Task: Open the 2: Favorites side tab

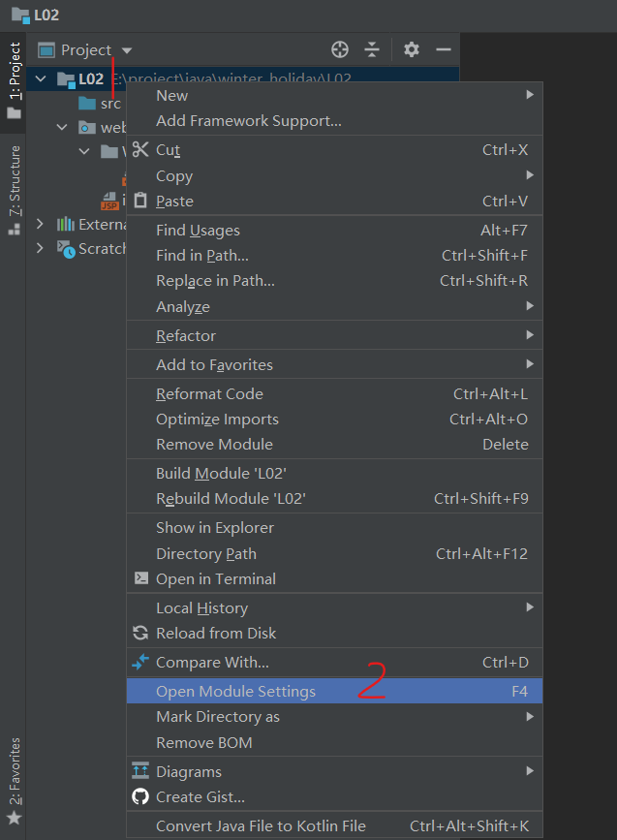Action: [14, 781]
